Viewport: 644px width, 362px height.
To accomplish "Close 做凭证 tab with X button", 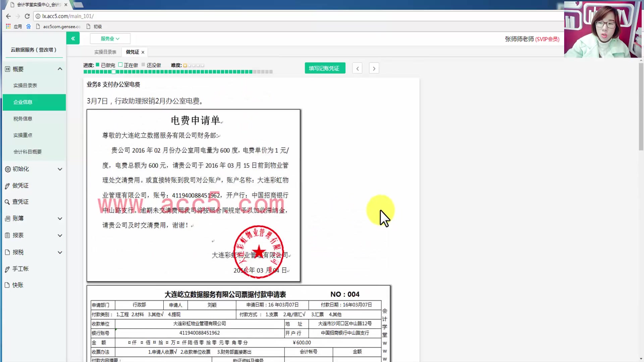I will [143, 52].
